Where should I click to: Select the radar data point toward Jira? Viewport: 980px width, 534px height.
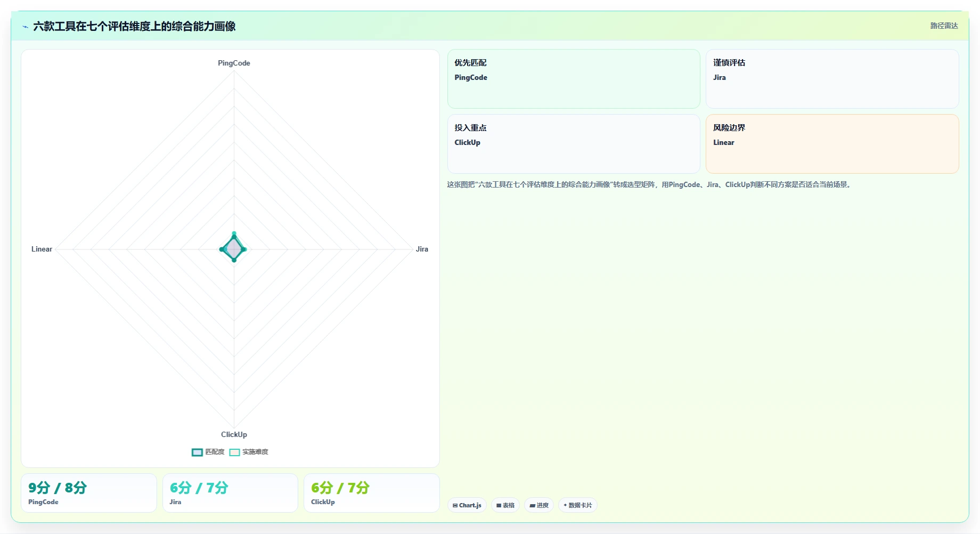244,249
